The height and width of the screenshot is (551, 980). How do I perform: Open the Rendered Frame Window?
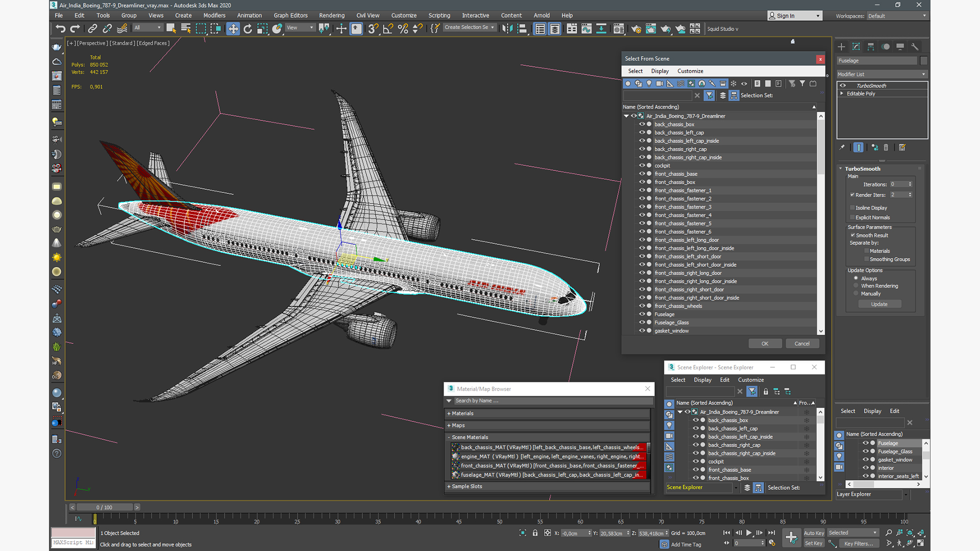651,29
